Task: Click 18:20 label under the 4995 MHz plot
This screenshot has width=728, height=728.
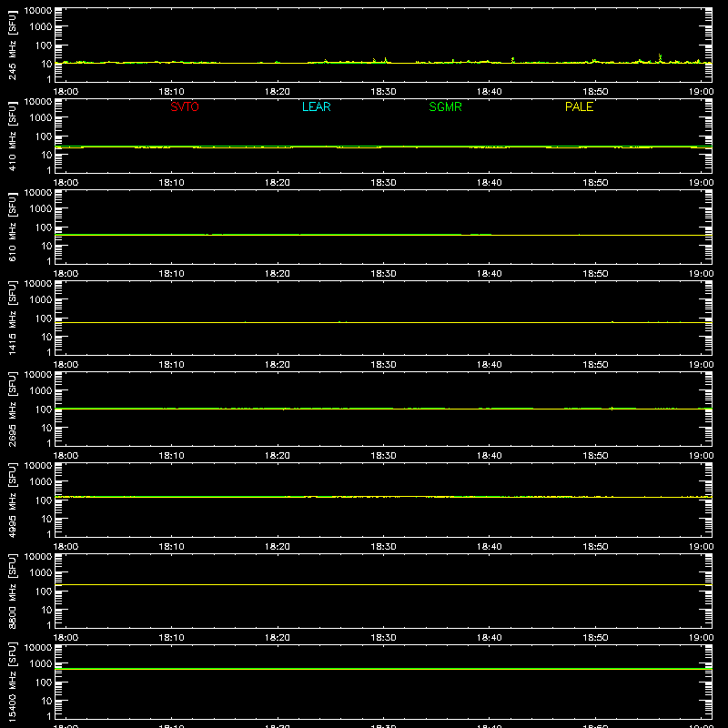Action: click(x=278, y=547)
